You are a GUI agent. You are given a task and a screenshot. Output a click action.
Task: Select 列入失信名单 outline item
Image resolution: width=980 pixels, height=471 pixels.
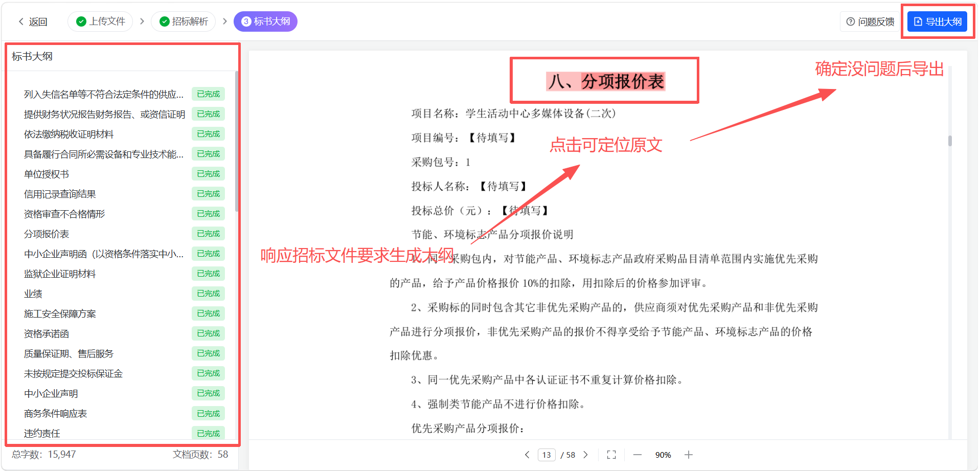pyautogui.click(x=104, y=94)
